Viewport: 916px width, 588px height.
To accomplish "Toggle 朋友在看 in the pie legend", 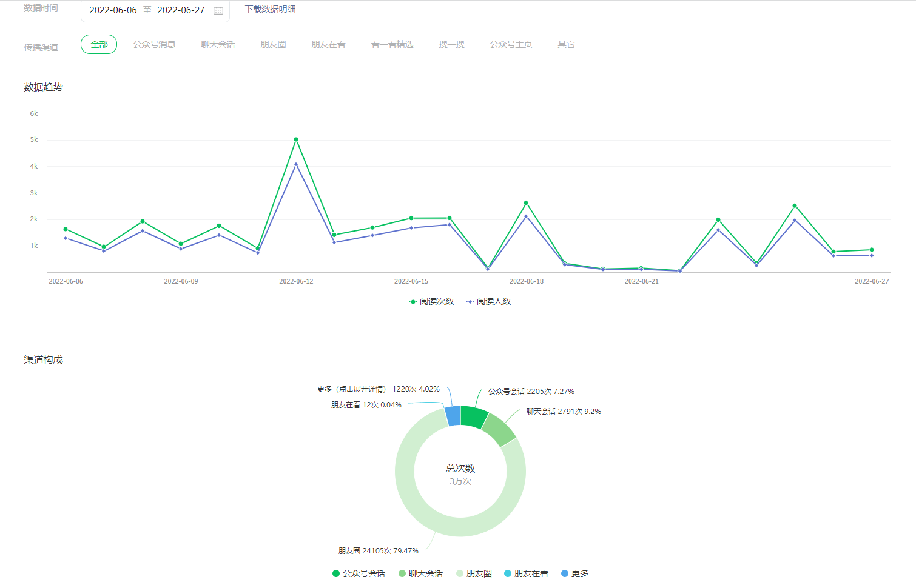I will click(526, 573).
